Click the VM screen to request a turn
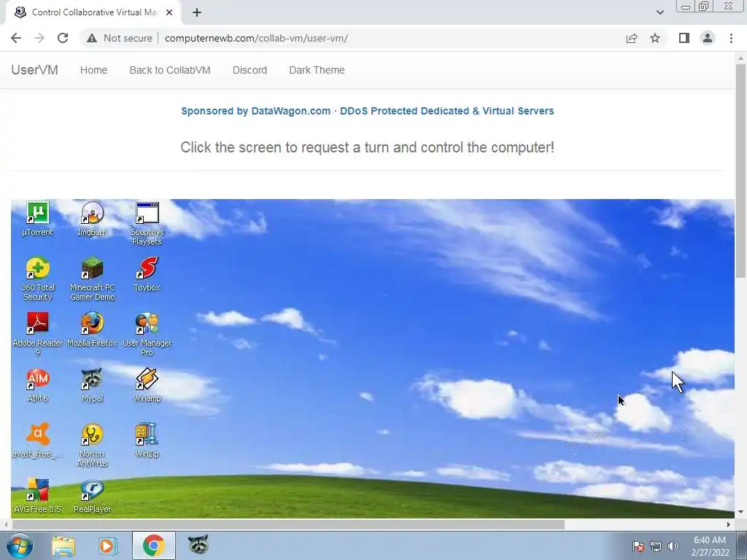747x560 pixels. click(x=373, y=358)
